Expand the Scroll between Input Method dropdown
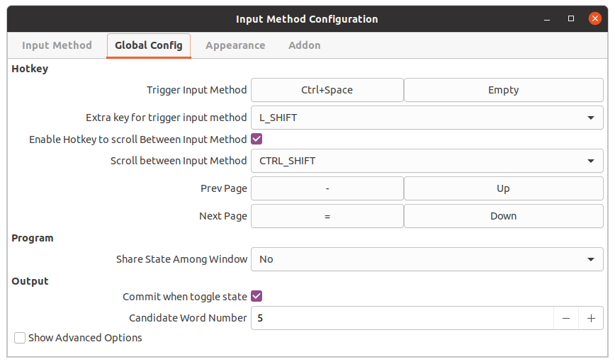 tap(427, 161)
